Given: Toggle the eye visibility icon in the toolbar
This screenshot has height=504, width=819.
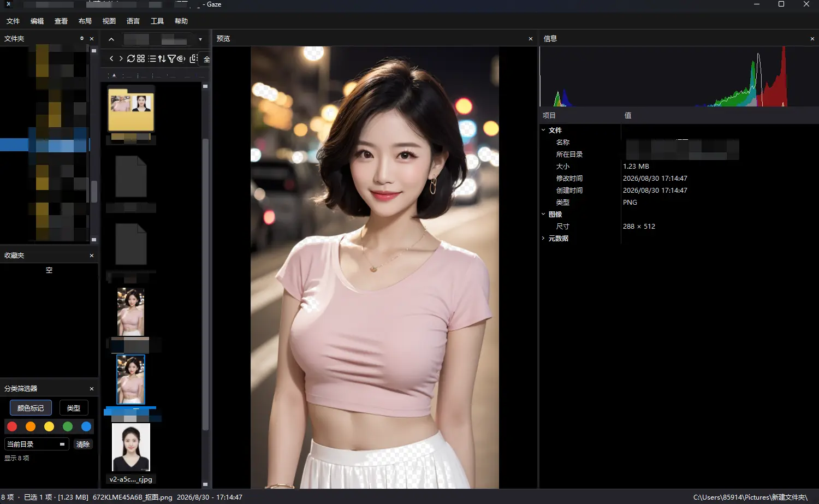Looking at the screenshot, I should 181,58.
